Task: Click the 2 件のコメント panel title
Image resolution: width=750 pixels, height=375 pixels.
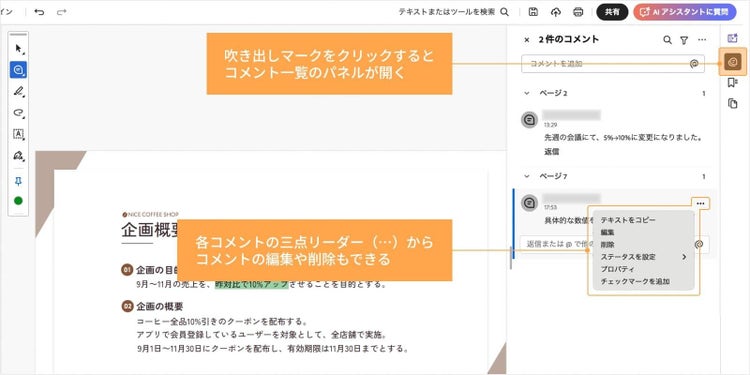Action: pos(569,40)
